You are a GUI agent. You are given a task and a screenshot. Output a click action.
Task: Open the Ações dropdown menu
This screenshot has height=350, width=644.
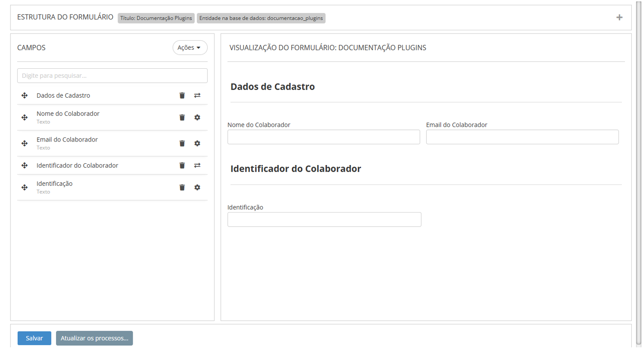coord(190,47)
